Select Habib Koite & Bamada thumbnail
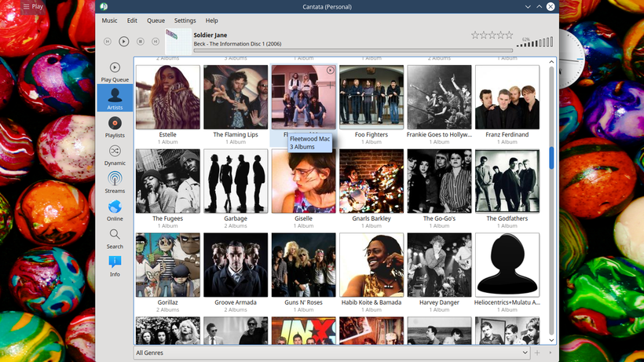Screen dimensions: 644x362 point(371,265)
